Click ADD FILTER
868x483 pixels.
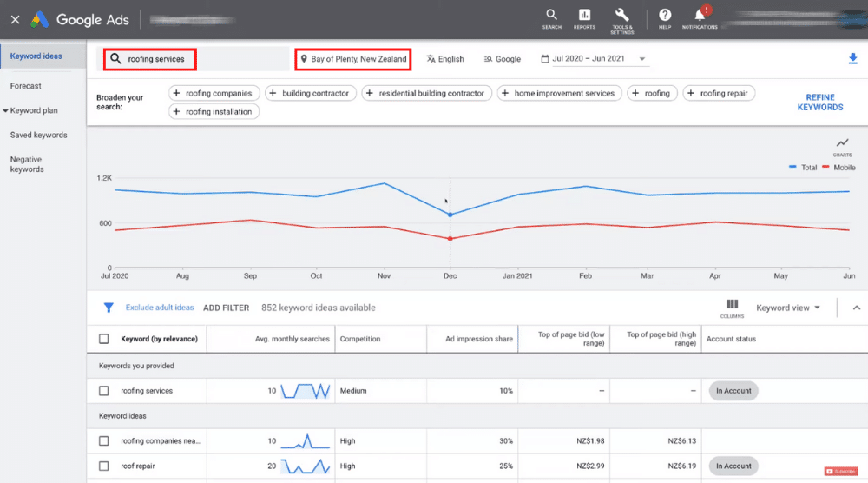point(226,308)
